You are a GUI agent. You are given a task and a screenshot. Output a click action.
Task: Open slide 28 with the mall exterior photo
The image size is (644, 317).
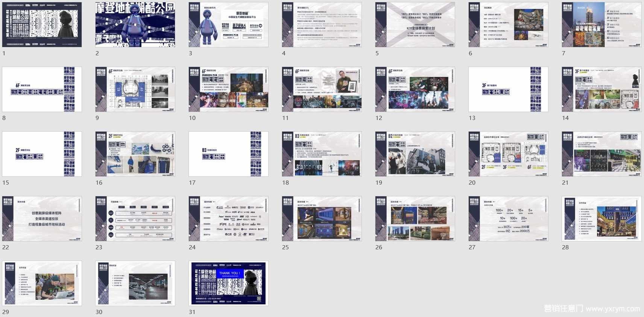click(602, 219)
